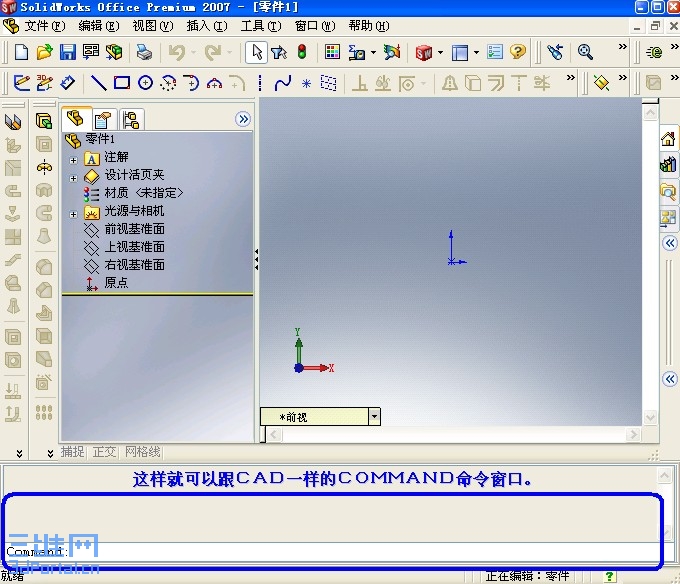Image resolution: width=680 pixels, height=584 pixels.
Task: Click the vertical scrollbar down arrow in viewport
Action: pos(650,418)
